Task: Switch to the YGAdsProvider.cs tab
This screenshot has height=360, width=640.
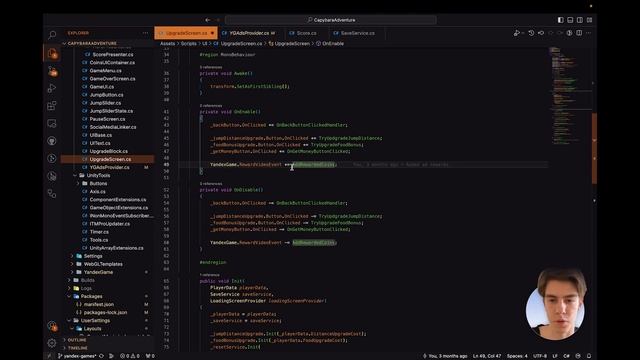Action: pyautogui.click(x=249, y=33)
